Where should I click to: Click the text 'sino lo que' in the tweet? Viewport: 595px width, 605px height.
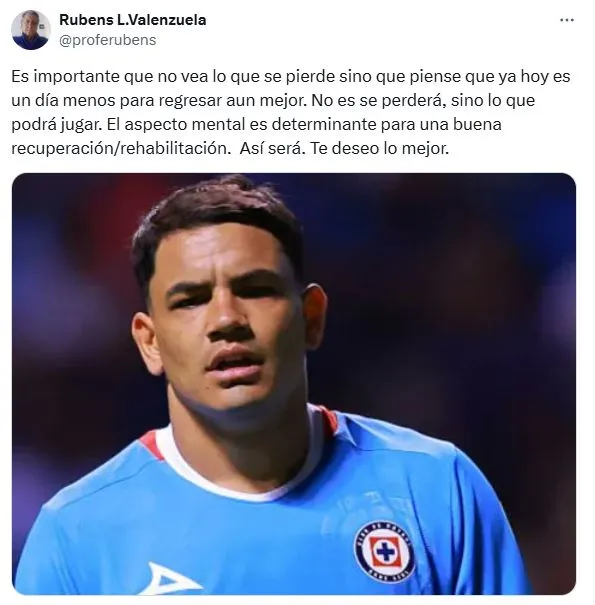tap(493, 101)
